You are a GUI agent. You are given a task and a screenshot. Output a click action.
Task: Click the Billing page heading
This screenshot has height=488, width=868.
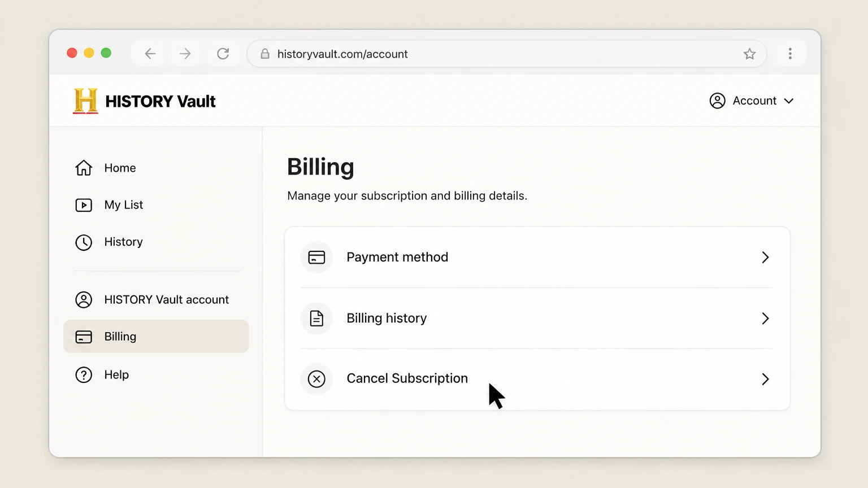pyautogui.click(x=320, y=167)
